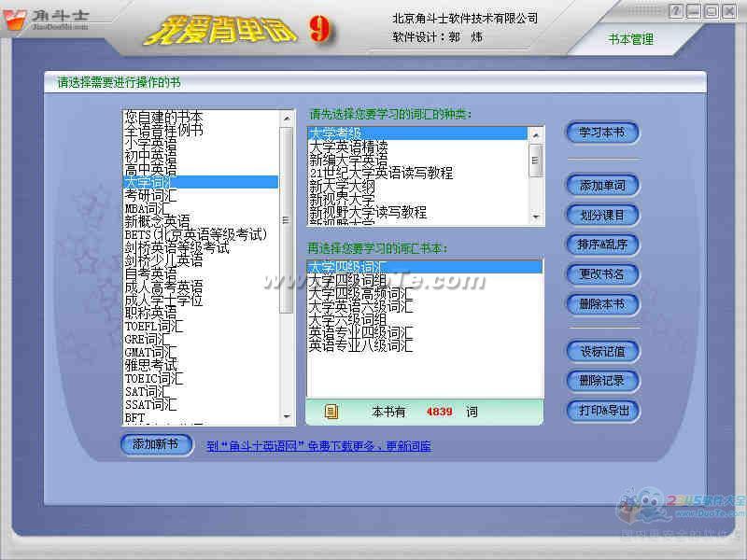This screenshot has width=747, height=560.
Task: Click the help question mark icon
Action: click(x=675, y=11)
